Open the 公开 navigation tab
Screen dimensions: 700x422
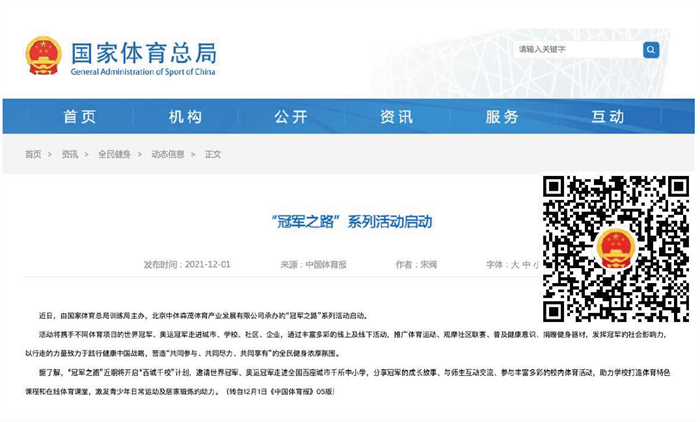pyautogui.click(x=291, y=117)
